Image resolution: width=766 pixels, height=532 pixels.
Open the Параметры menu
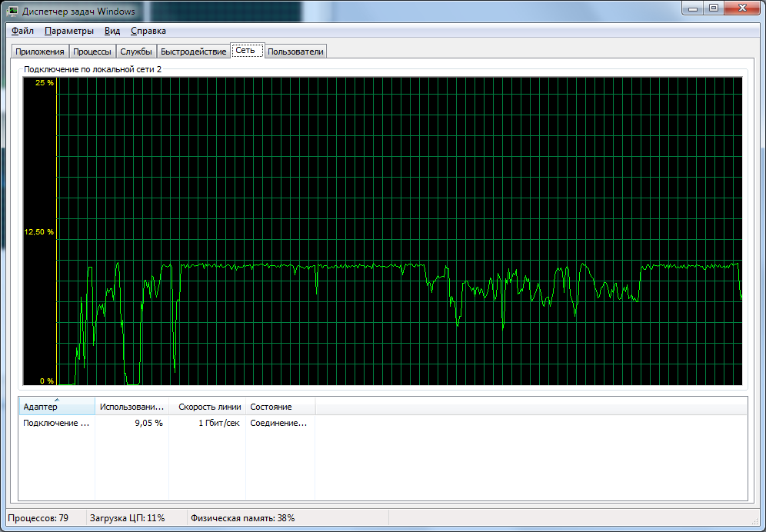[69, 31]
